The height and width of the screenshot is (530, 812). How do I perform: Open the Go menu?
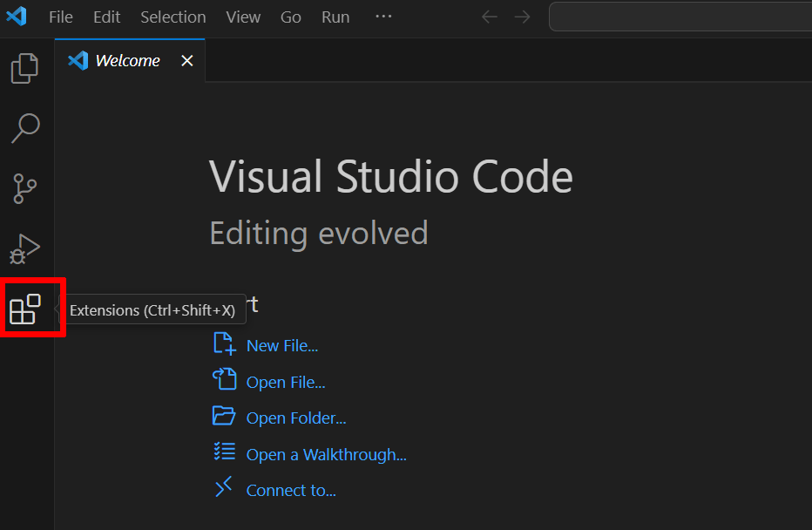(x=290, y=17)
